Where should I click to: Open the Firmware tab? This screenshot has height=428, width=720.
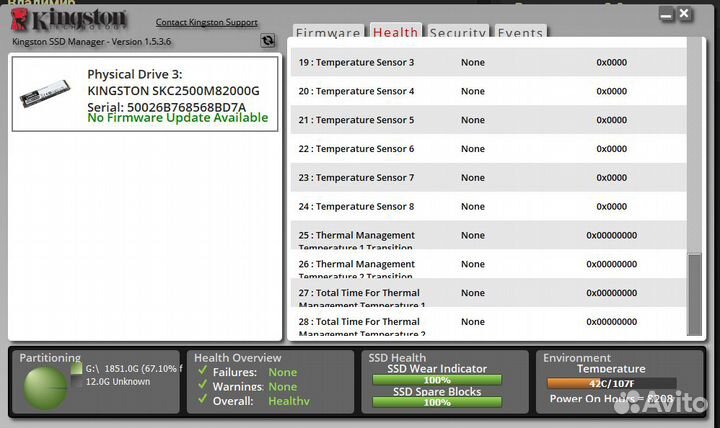328,33
